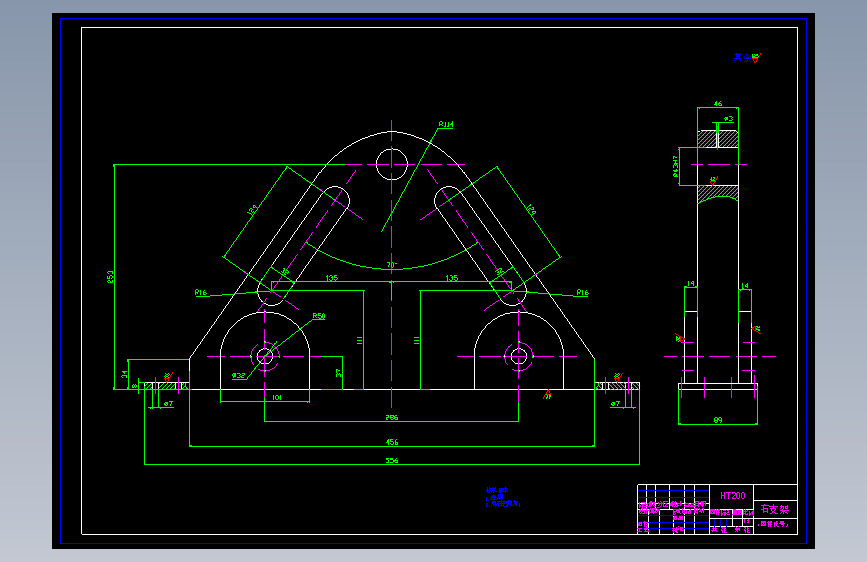This screenshot has width=867, height=562.
Task: Click the ø32 diameter dimension text
Action: click(x=238, y=376)
